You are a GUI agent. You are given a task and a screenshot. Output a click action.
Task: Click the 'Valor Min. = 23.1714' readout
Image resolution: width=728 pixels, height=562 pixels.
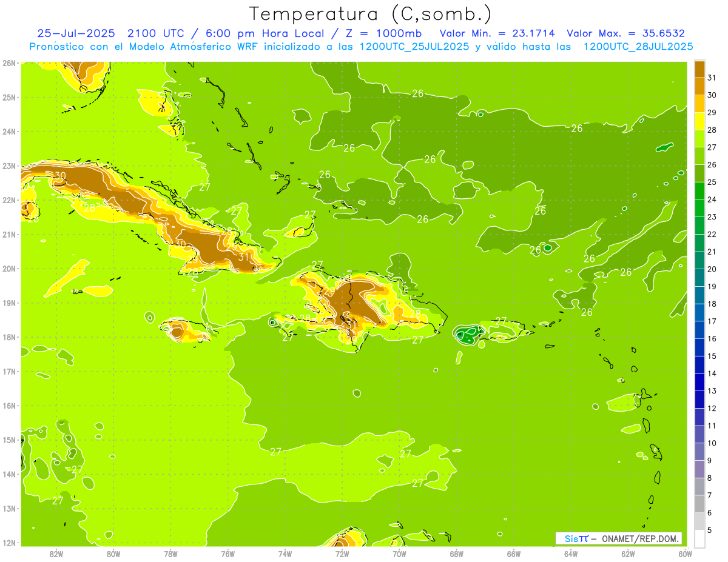pos(497,33)
